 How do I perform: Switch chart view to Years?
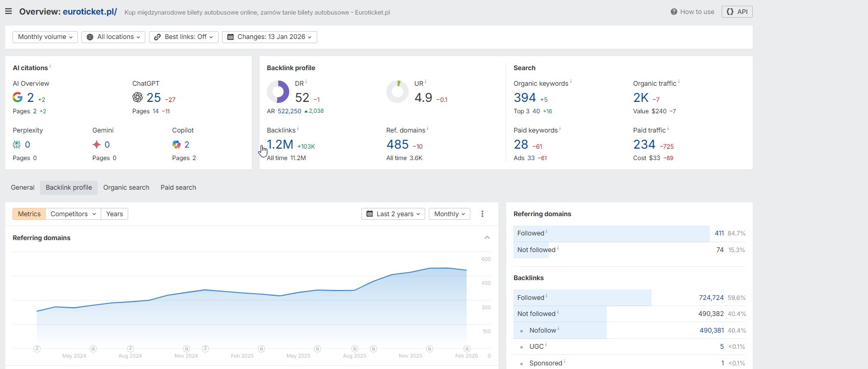click(x=114, y=214)
